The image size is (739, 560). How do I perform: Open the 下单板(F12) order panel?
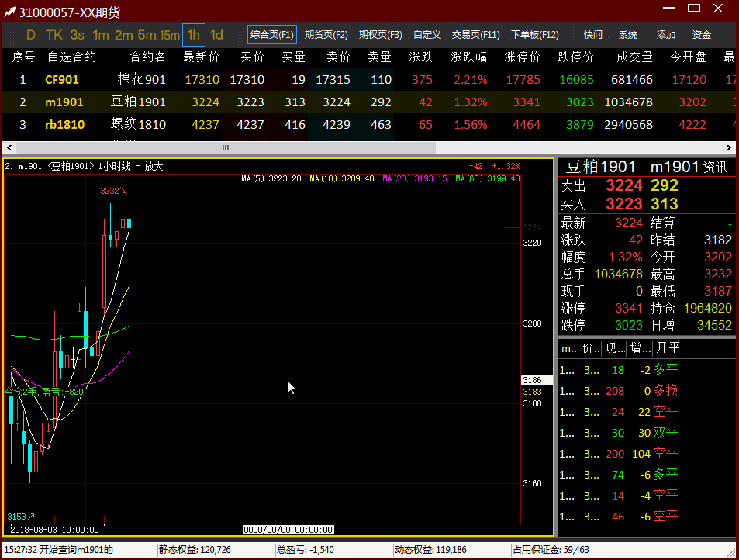coord(534,35)
